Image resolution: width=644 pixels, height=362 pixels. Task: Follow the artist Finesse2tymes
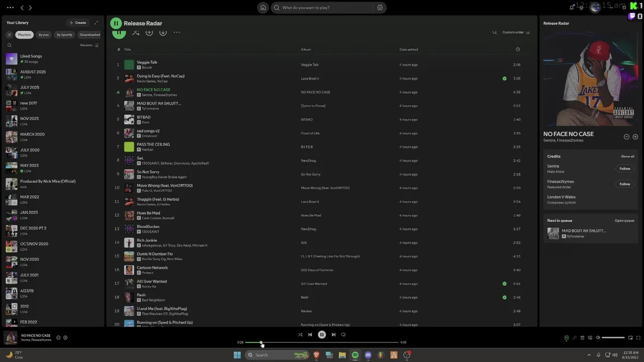[625, 184]
